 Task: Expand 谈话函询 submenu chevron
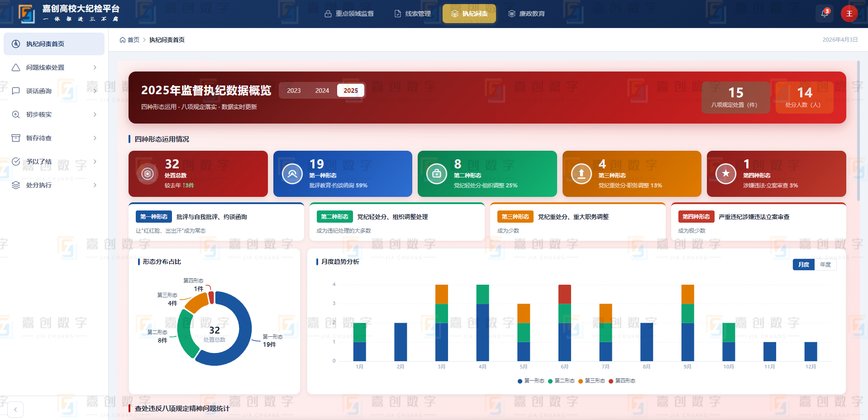(x=95, y=91)
